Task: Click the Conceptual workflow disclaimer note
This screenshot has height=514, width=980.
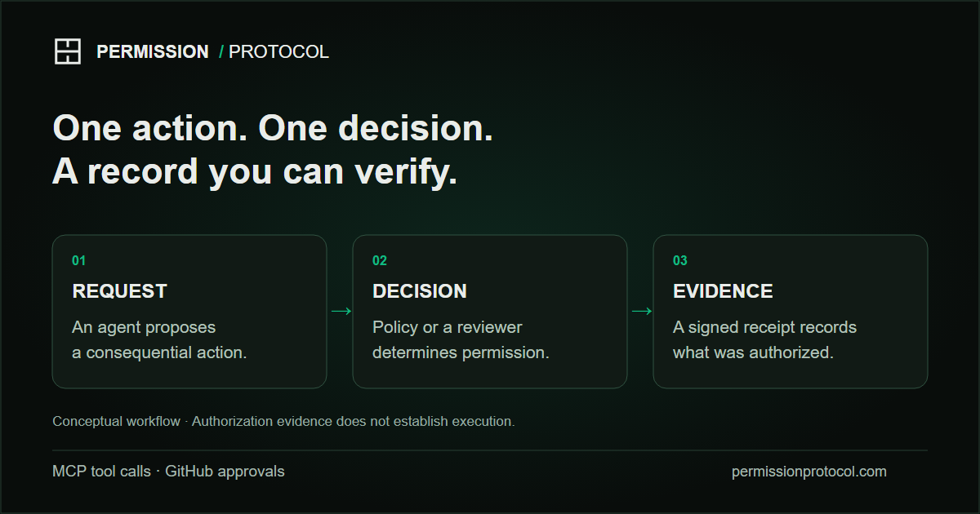Action: tap(283, 422)
